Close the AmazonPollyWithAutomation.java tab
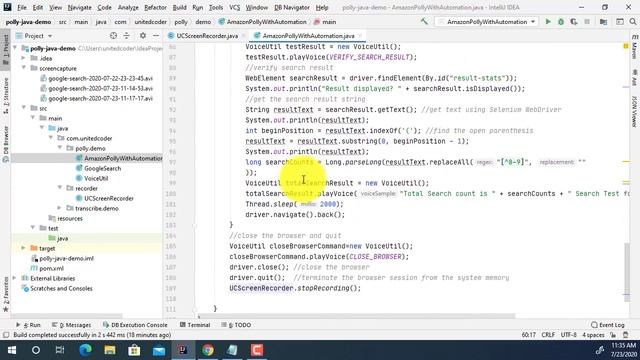Screen dimensions: 640x360 point(360,36)
